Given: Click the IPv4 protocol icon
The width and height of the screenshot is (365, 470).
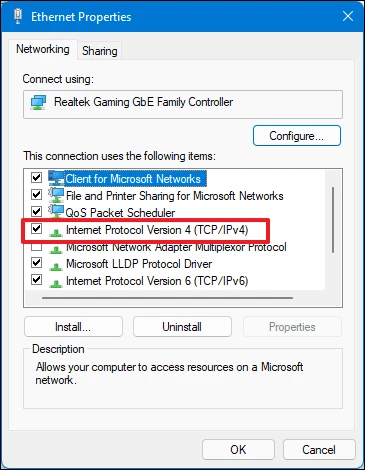Looking at the screenshot, I should click(x=56, y=232).
